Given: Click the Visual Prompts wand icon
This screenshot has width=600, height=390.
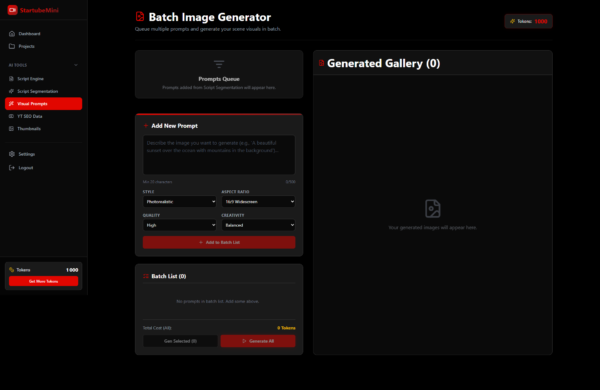Looking at the screenshot, I should tap(11, 104).
